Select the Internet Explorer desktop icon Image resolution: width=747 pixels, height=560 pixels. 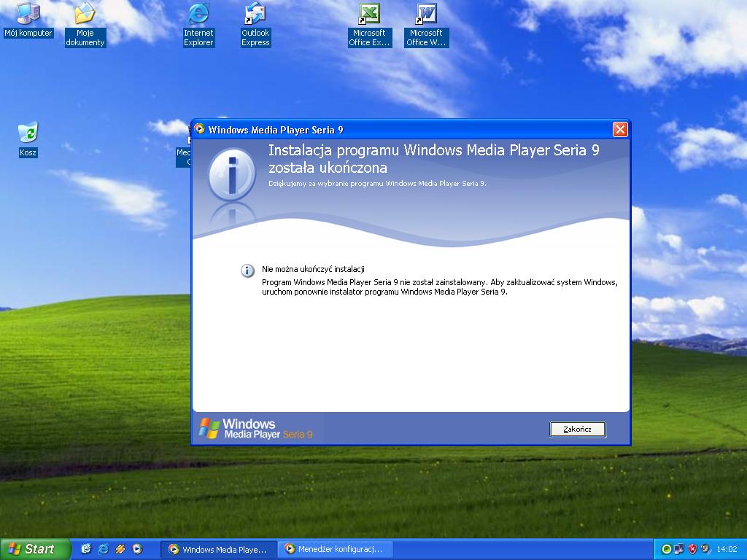[x=198, y=25]
